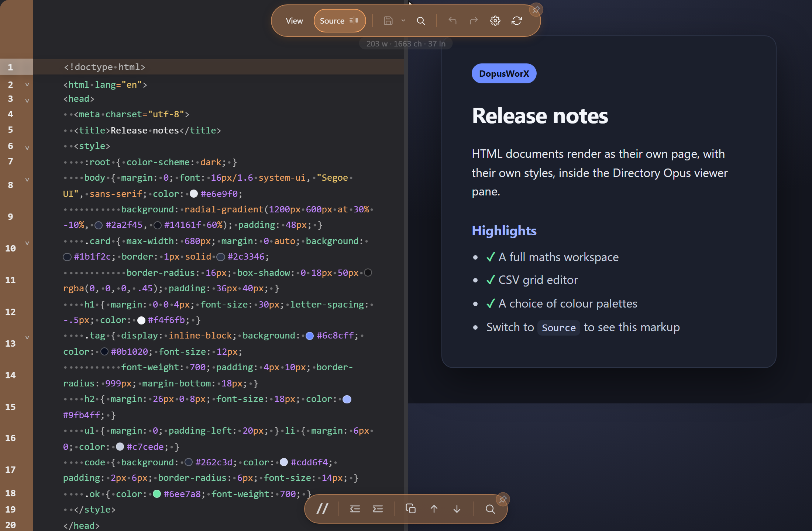Image resolution: width=812 pixels, height=531 pixels.
Task: Click the Source code chip in preview
Action: [559, 327]
